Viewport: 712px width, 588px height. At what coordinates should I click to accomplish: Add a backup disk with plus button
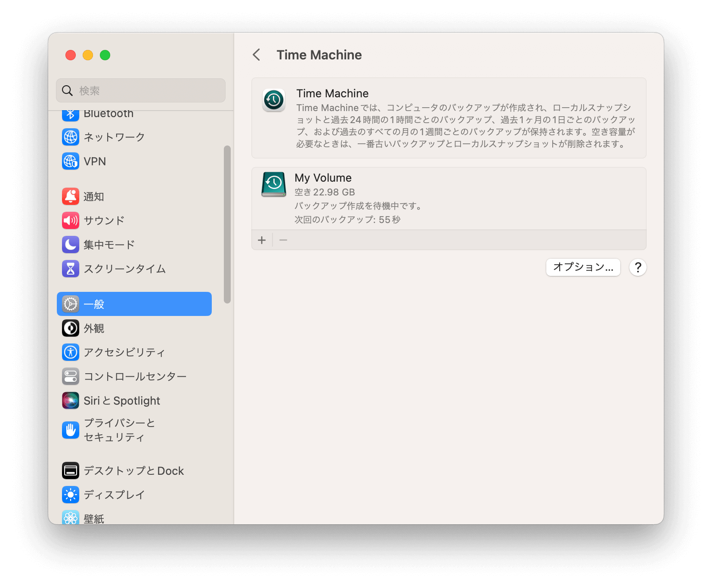point(262,240)
